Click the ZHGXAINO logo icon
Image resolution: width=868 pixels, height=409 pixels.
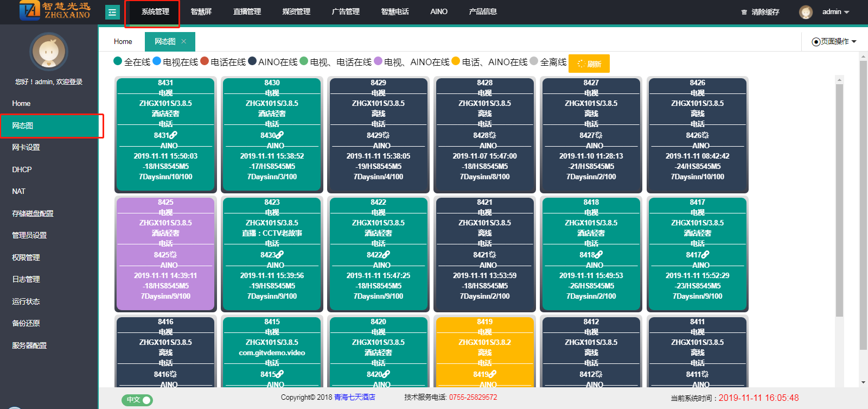[30, 10]
